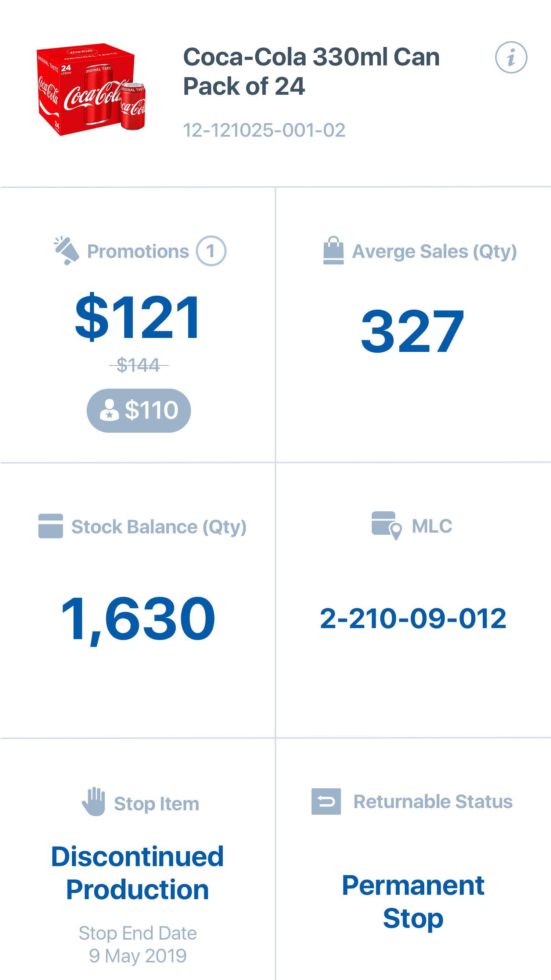The height and width of the screenshot is (980, 551).
Task: Click the Stop End Date 9 May 2019
Action: [x=137, y=944]
